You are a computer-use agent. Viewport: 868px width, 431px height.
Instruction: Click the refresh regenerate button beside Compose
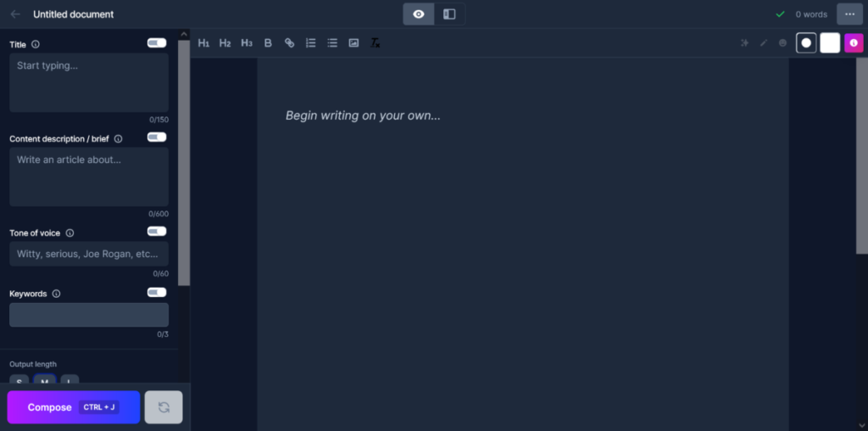point(164,407)
